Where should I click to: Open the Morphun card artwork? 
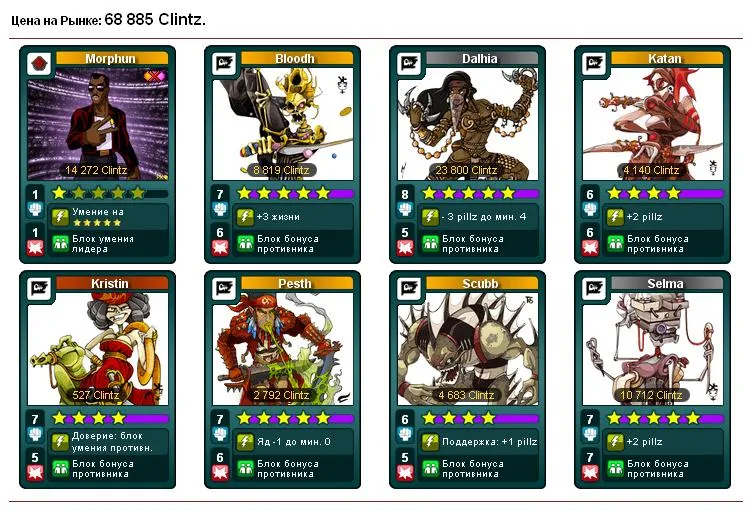tap(98, 124)
